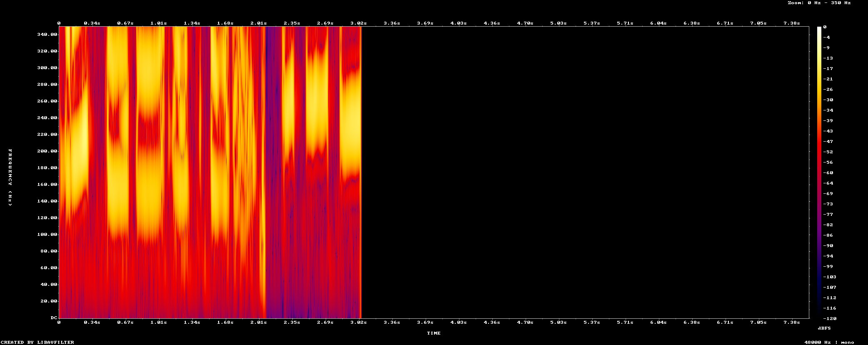Select the dBFS unit label under the color scale
The image size is (868, 345).
(x=824, y=328)
